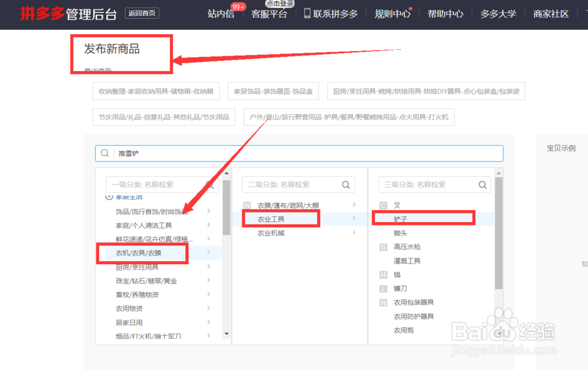Choose 铲子 in third-level list
Screen dimensions: 588x370
[x=400, y=219]
